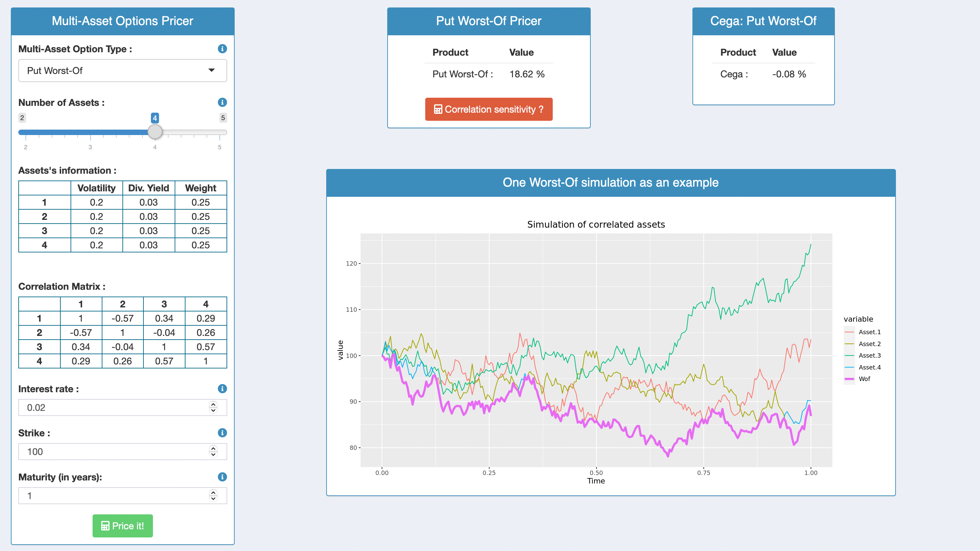Click the Interest rate input field

pos(114,407)
